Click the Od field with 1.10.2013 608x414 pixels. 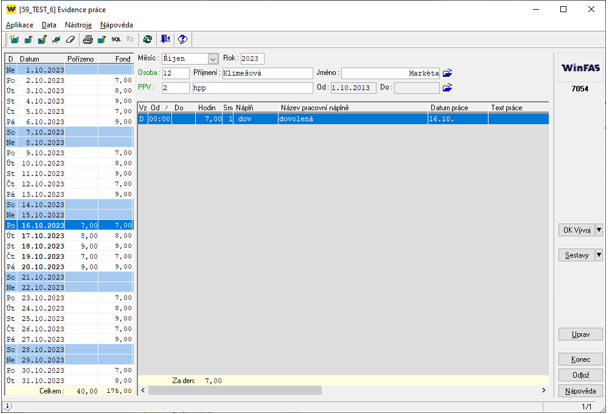pos(353,88)
